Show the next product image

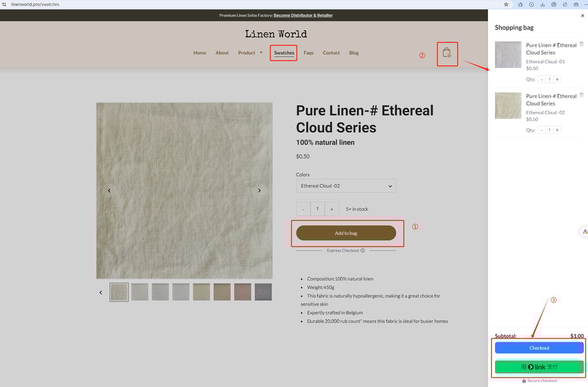pos(259,191)
